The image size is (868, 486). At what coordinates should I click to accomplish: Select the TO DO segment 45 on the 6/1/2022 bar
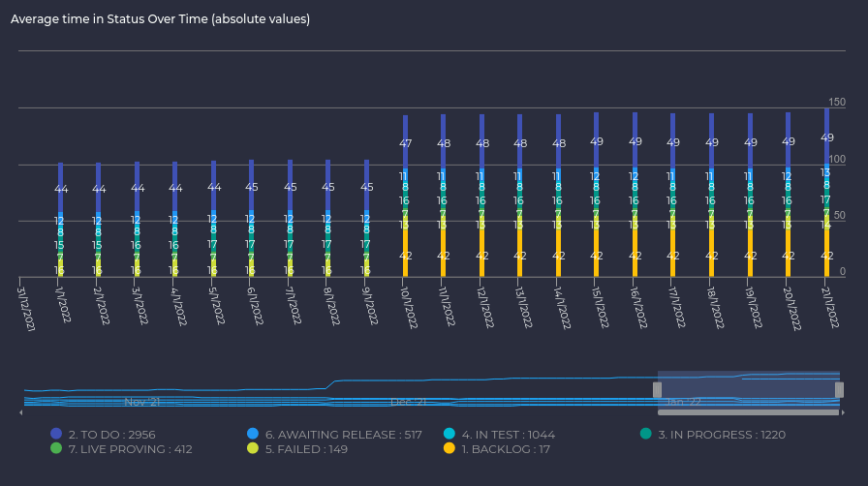[x=251, y=186]
